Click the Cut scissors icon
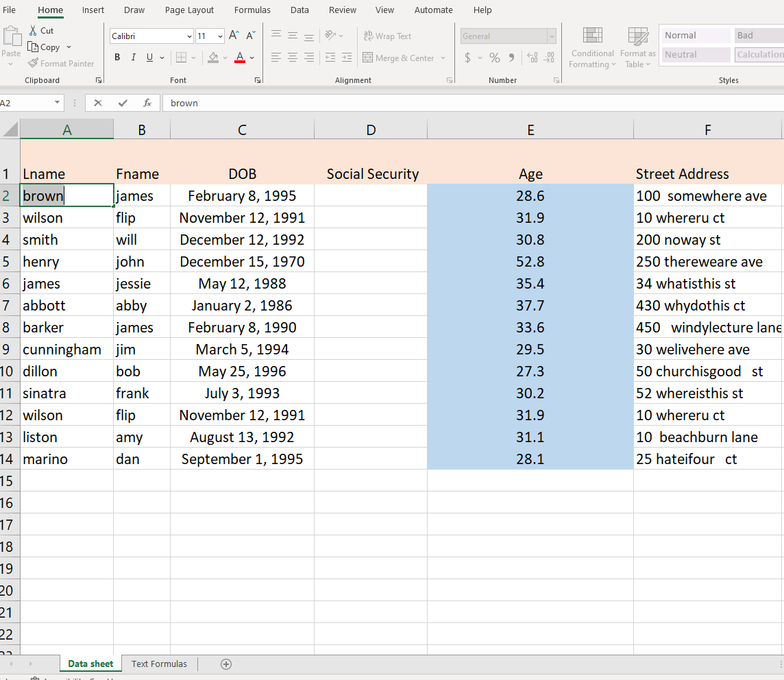Viewport: 784px width, 680px height. click(32, 30)
